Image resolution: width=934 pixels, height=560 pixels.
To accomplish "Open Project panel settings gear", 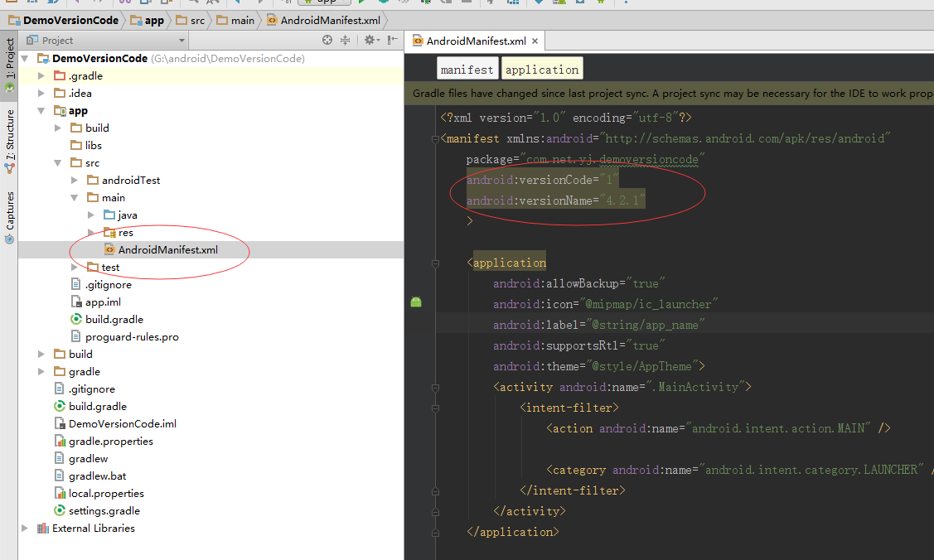I will [x=371, y=40].
